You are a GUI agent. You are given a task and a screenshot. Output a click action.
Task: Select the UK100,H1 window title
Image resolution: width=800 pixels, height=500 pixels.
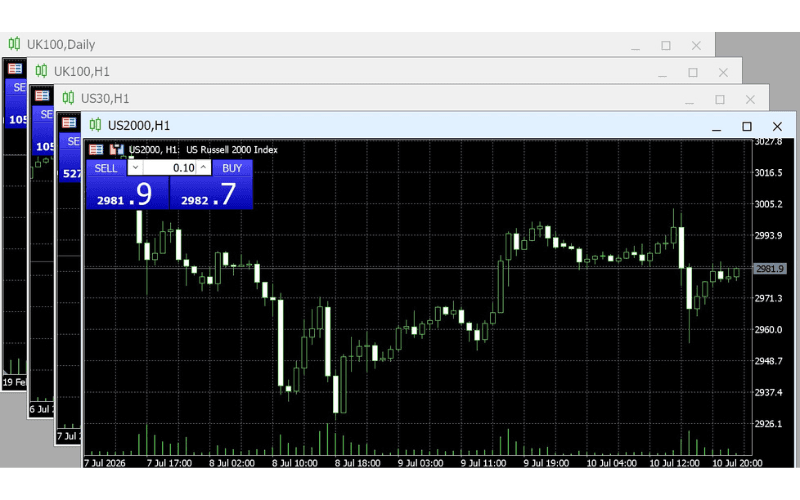point(82,71)
